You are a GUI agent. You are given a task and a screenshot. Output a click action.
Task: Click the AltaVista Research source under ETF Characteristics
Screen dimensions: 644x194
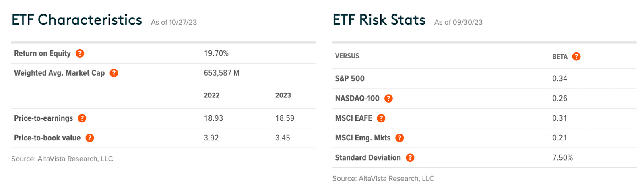point(62,159)
